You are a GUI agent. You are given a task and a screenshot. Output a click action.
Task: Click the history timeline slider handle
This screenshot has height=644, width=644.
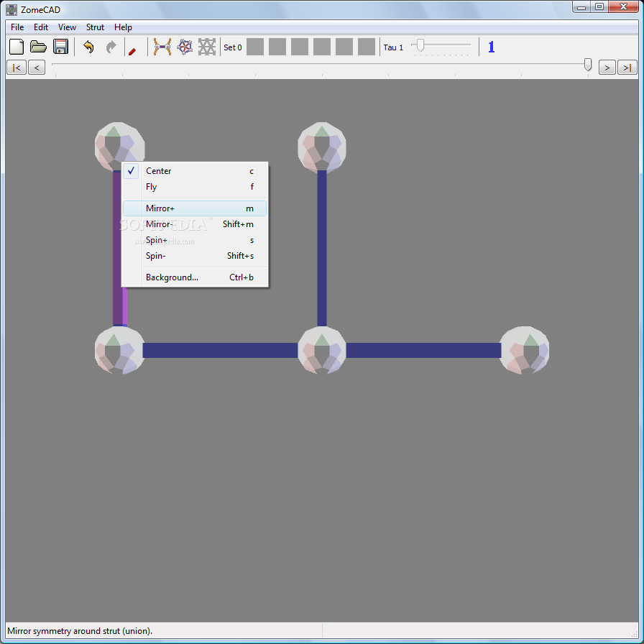[x=588, y=65]
